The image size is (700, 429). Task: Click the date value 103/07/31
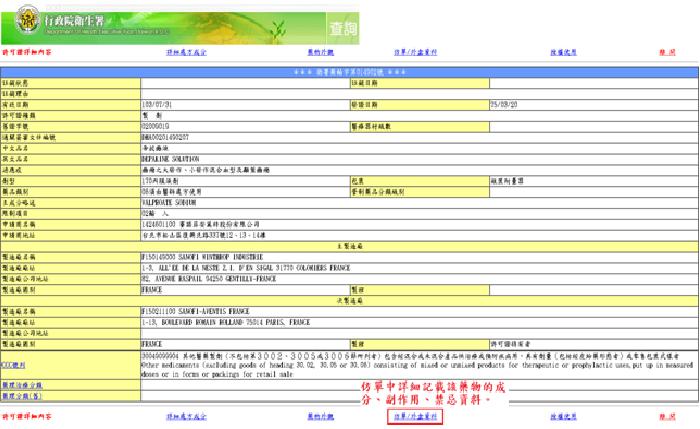(x=157, y=104)
